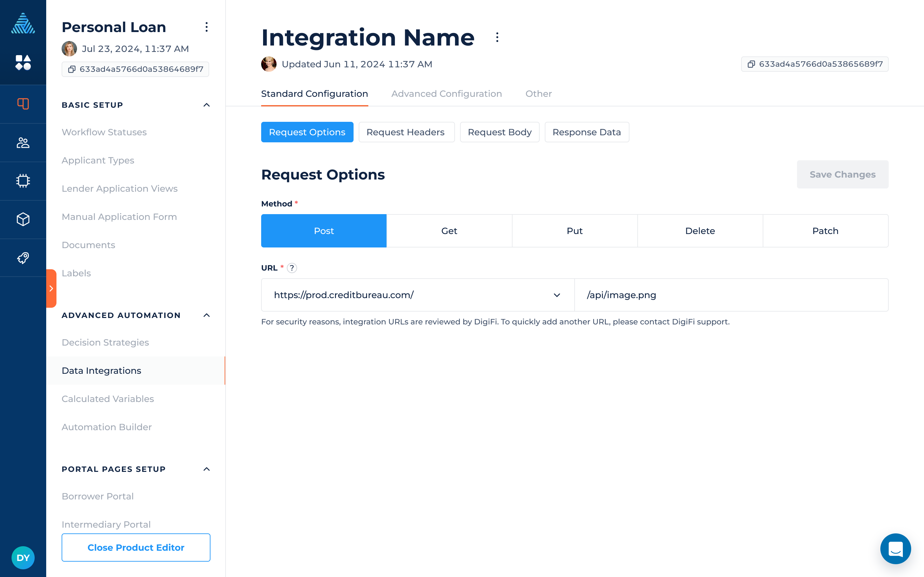Open Personal Loan three-dot menu
The image size is (924, 577).
pyautogui.click(x=206, y=27)
